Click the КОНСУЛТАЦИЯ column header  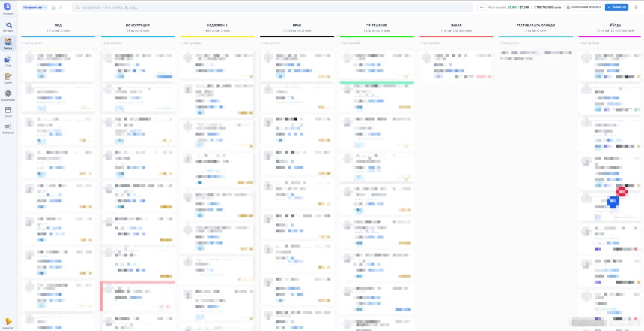click(x=138, y=25)
